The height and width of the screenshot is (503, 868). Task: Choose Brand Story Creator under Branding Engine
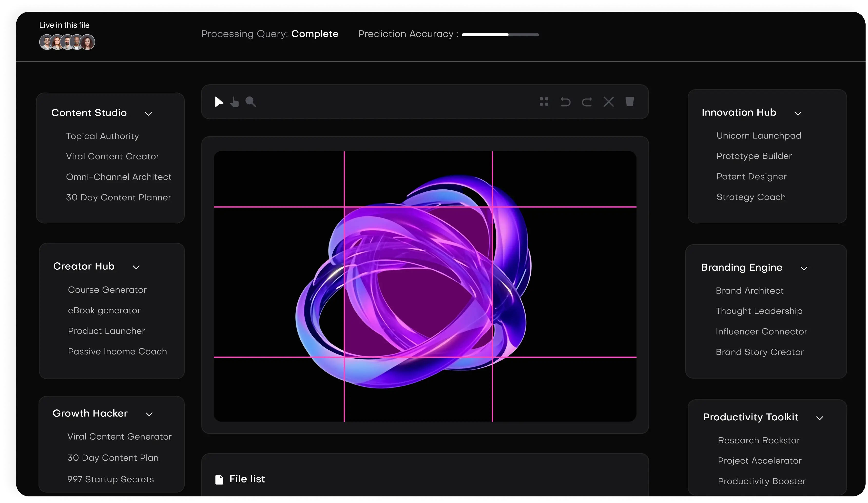[760, 352]
